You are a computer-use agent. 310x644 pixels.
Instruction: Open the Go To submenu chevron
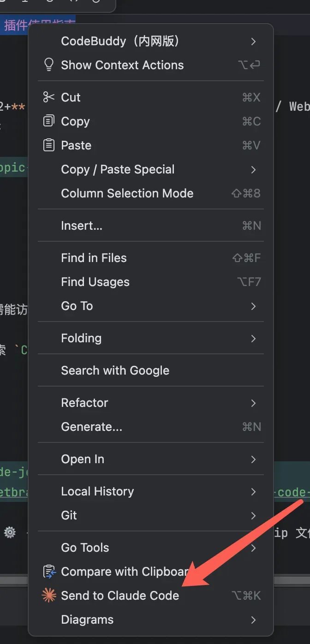tap(253, 306)
